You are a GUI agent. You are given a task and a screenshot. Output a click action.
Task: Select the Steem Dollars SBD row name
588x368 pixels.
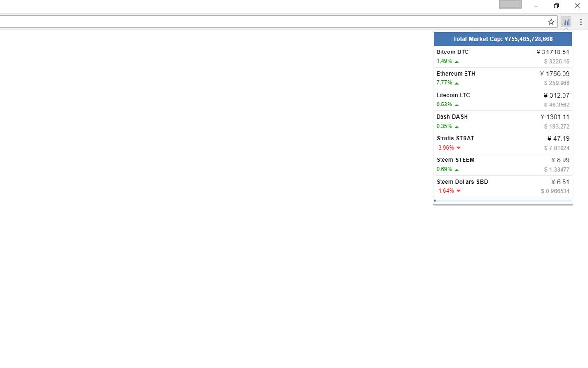pos(462,182)
